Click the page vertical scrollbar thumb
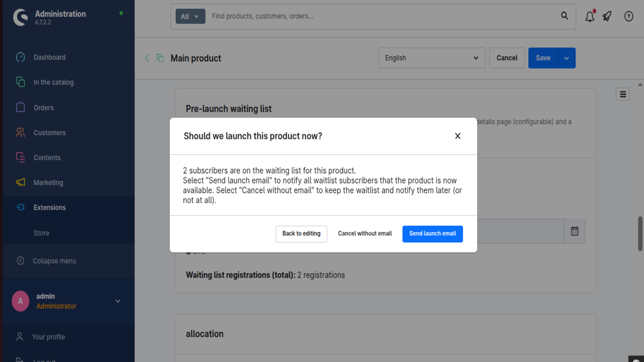Viewport: 644px width, 362px height. 640,234
